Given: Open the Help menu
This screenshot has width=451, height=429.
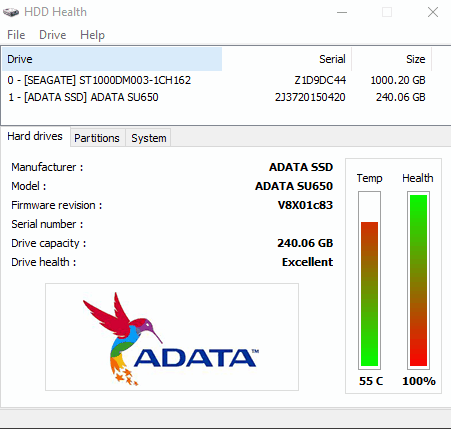Looking at the screenshot, I should pyautogui.click(x=92, y=35).
